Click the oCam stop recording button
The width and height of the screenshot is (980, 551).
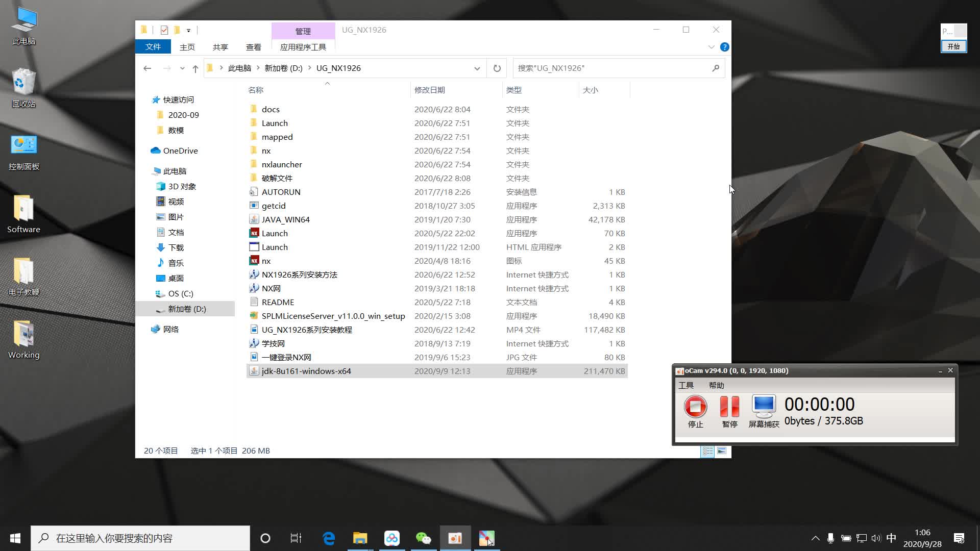point(695,407)
